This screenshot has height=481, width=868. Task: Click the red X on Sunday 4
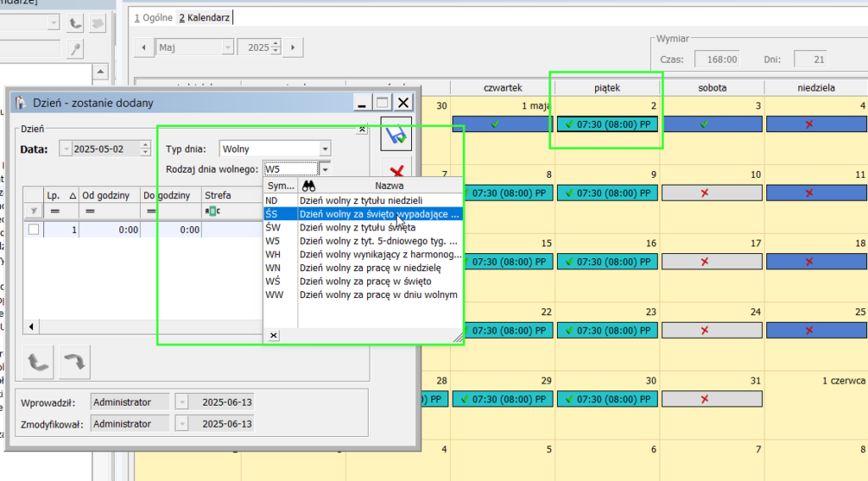(810, 124)
